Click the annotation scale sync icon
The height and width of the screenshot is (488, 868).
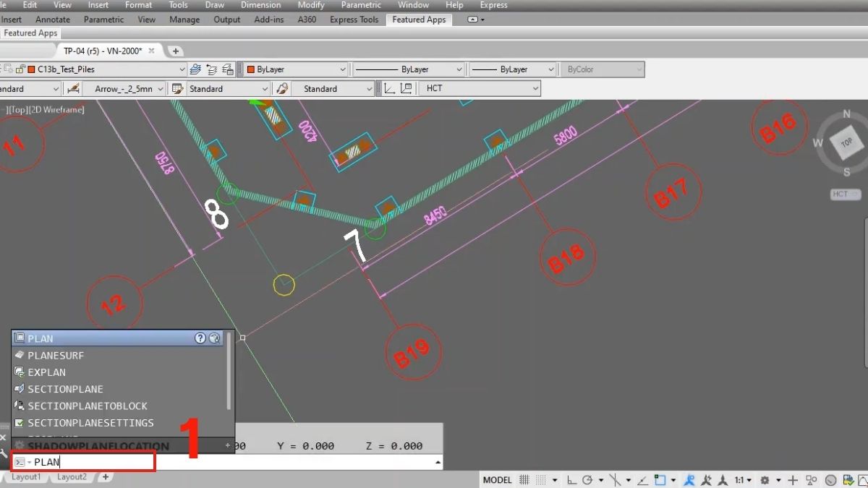(722, 480)
